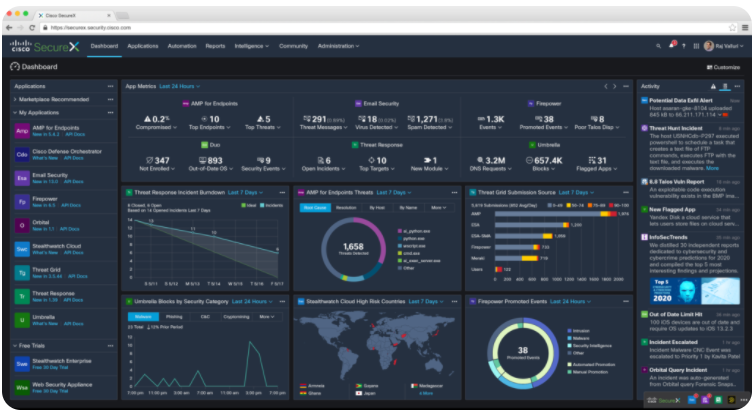756x416 pixels.
Task: Open API Docs link for Firepower
Action: pyautogui.click(x=71, y=205)
